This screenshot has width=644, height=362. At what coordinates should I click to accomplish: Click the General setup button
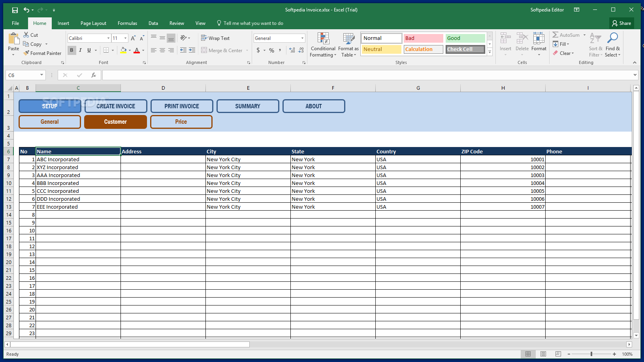[50, 122]
